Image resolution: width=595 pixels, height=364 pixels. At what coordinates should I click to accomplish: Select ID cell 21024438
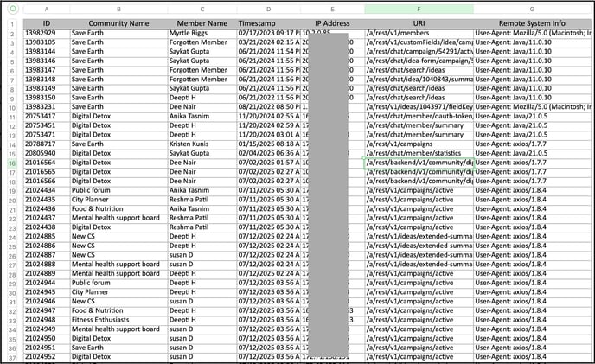47,227
